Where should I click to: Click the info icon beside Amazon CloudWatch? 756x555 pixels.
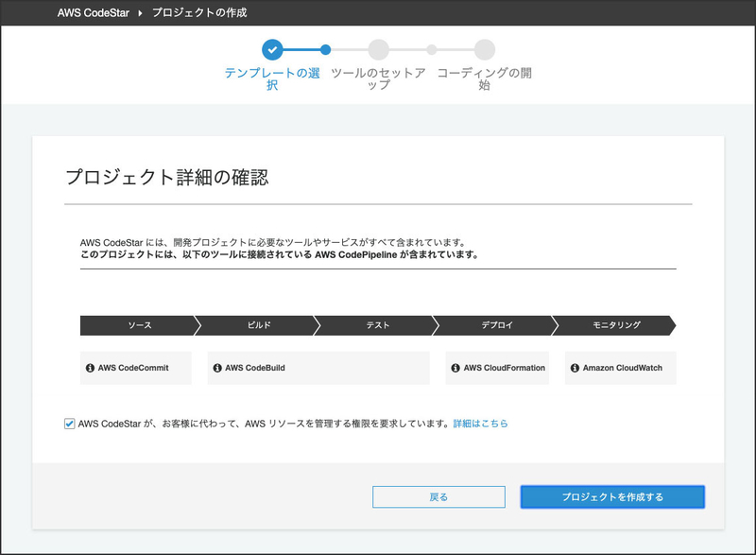click(x=575, y=368)
